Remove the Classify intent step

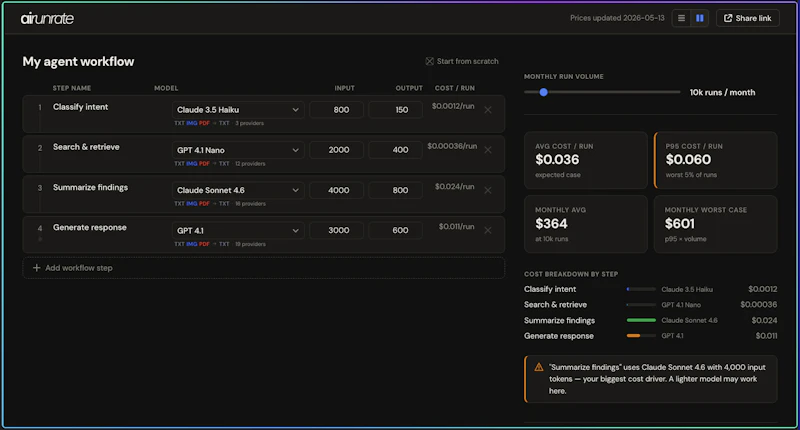[x=488, y=110]
